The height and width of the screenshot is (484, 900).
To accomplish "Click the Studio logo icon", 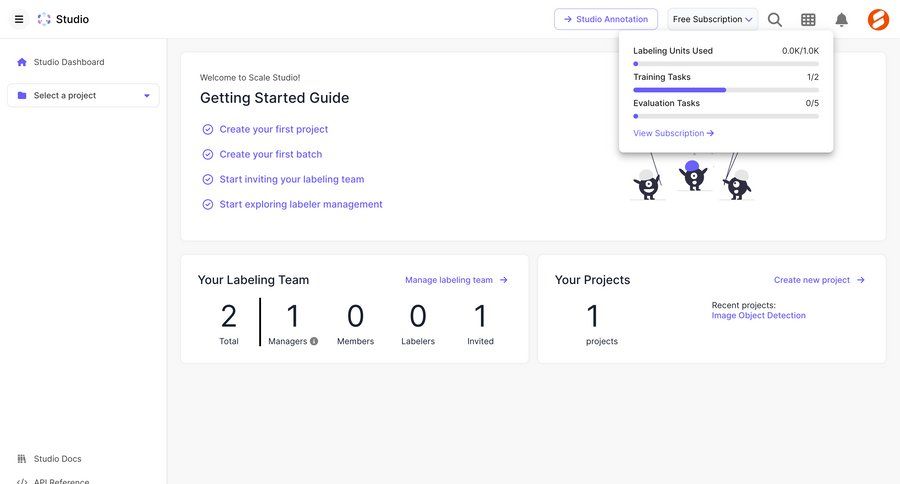I will pyautogui.click(x=44, y=19).
